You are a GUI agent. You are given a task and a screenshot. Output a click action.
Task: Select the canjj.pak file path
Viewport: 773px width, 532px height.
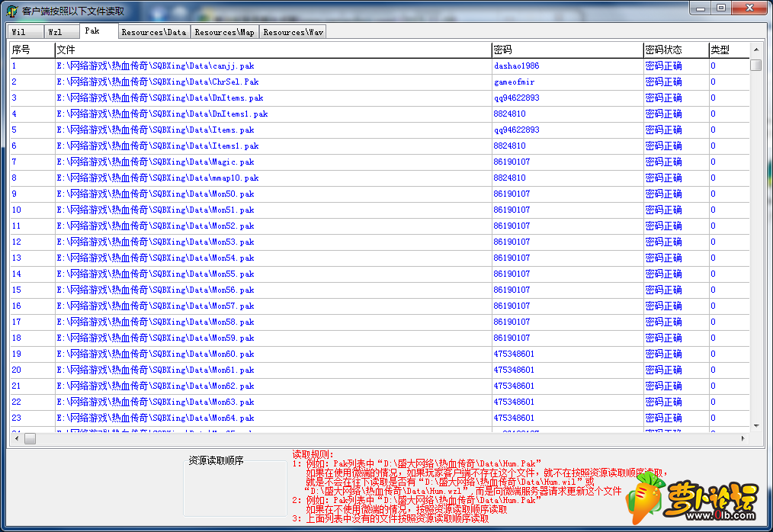156,66
